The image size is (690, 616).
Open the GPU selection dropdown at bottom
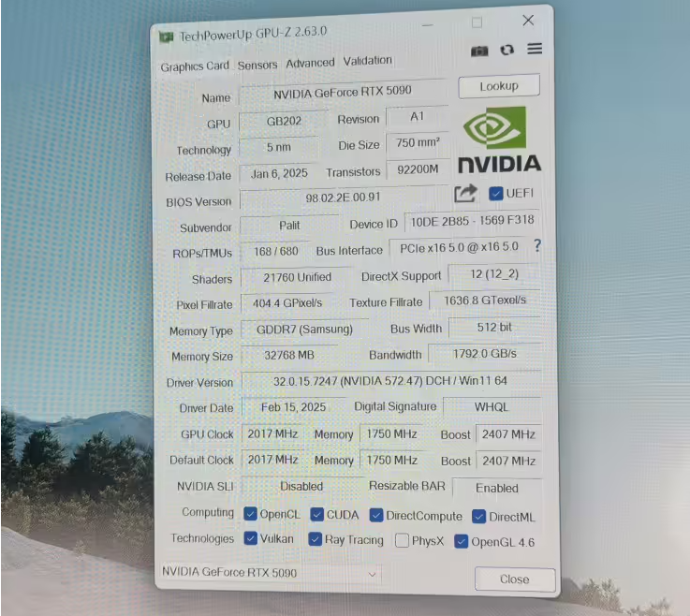pos(270,573)
